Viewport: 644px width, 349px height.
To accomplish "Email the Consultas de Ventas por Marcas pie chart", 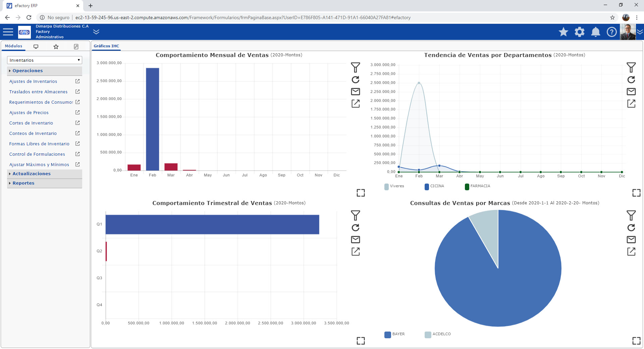I will (x=632, y=240).
